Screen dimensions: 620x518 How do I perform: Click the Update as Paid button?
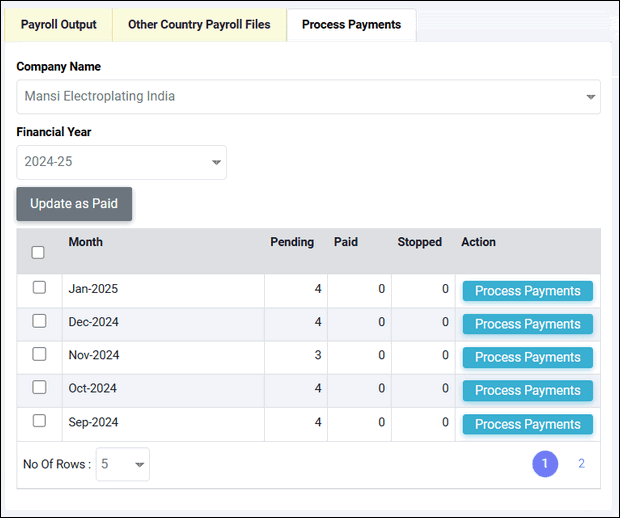pos(74,204)
